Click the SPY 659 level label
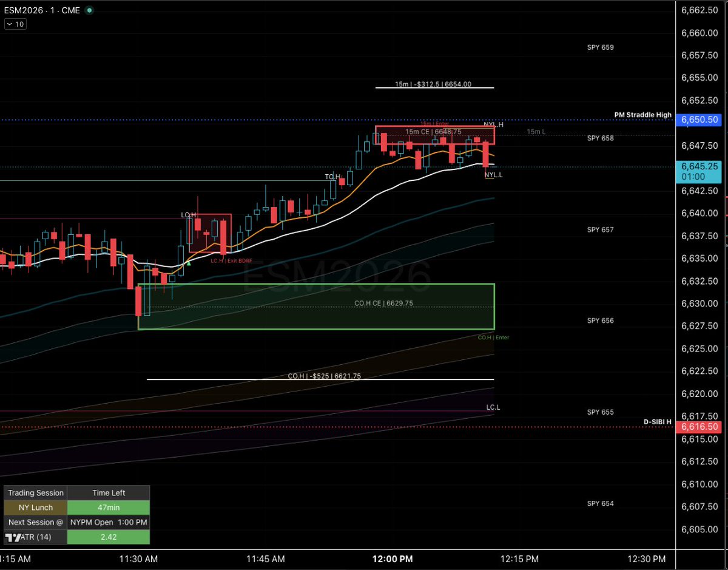 (601, 47)
